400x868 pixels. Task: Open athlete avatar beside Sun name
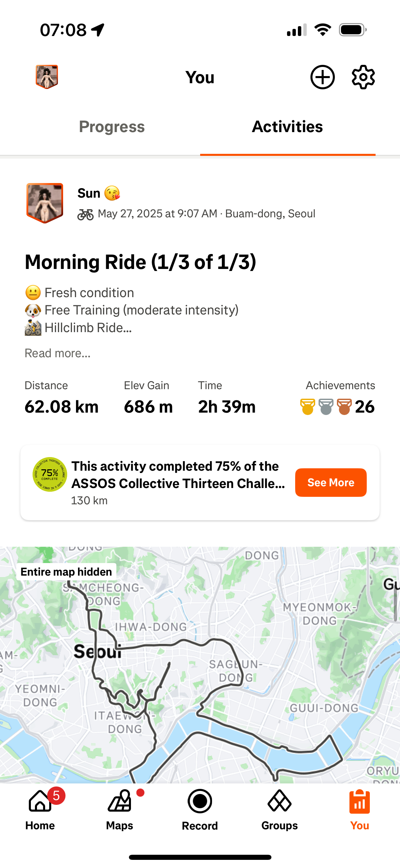point(45,203)
